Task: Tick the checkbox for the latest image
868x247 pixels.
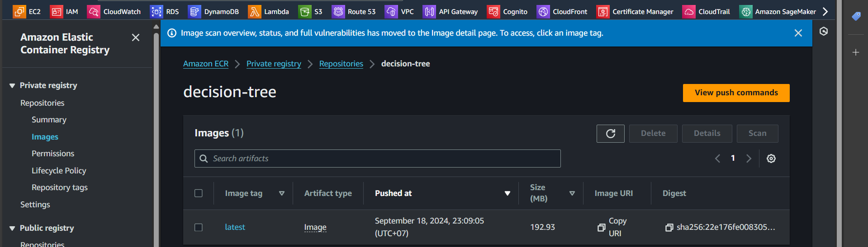Action: tap(199, 228)
